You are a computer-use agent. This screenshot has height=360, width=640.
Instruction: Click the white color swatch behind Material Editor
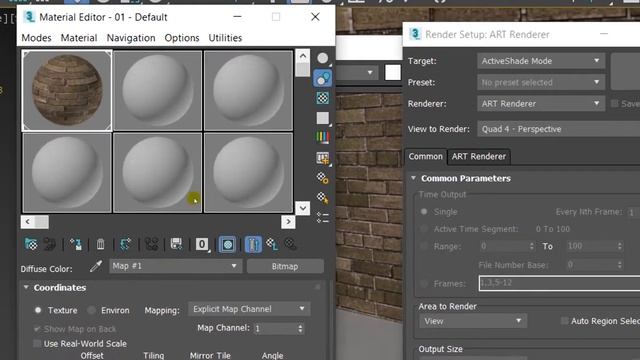393,73
